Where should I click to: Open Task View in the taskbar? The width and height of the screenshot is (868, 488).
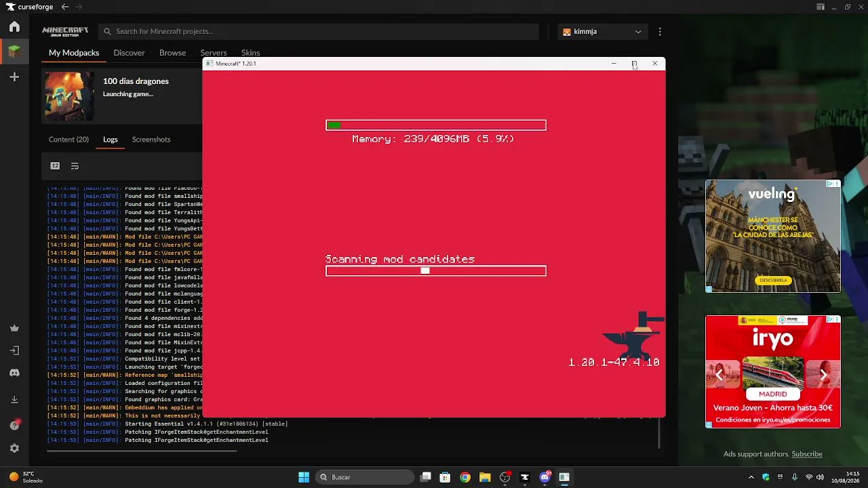[x=426, y=477]
